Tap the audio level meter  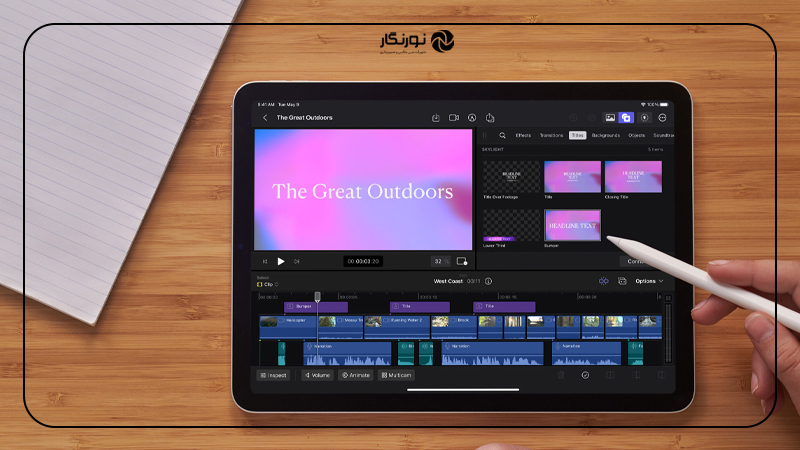[x=668, y=329]
